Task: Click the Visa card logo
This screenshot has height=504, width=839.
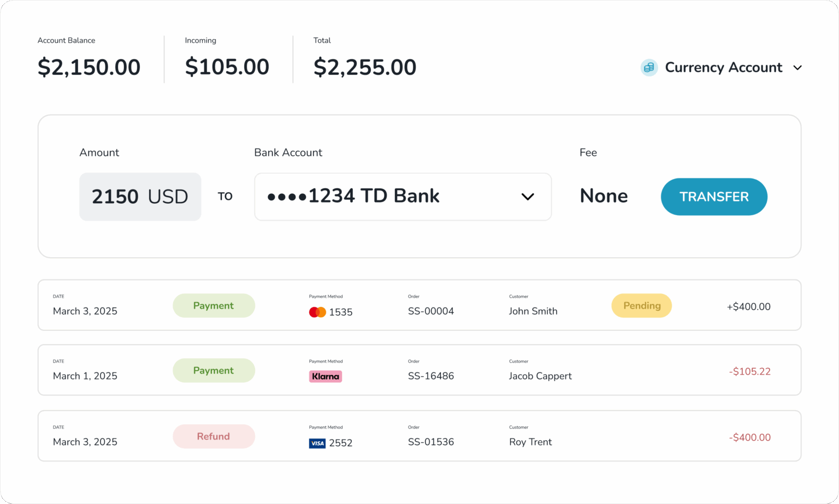Action: 317,443
